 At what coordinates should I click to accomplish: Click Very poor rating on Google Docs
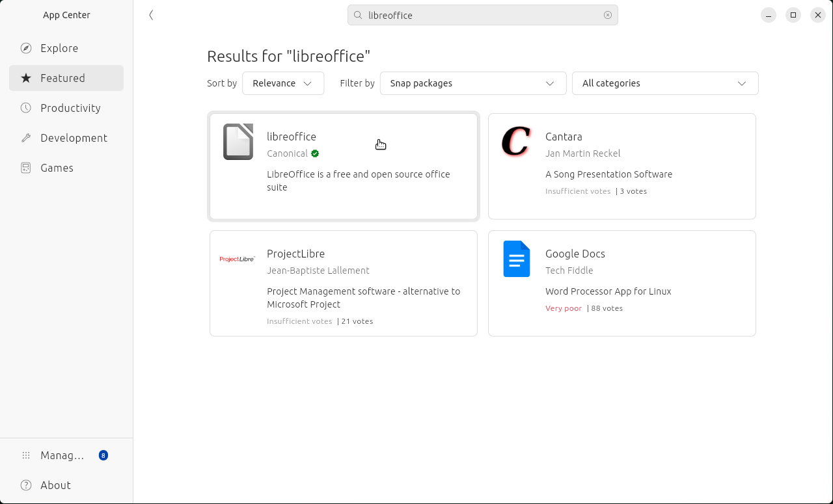click(564, 308)
